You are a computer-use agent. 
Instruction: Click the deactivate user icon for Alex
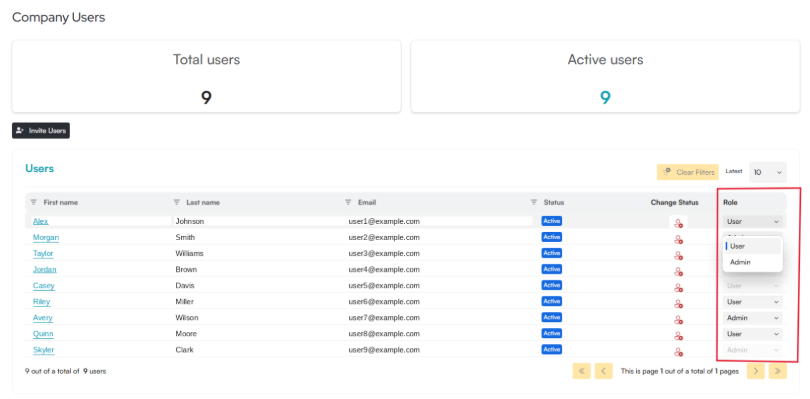click(x=678, y=223)
